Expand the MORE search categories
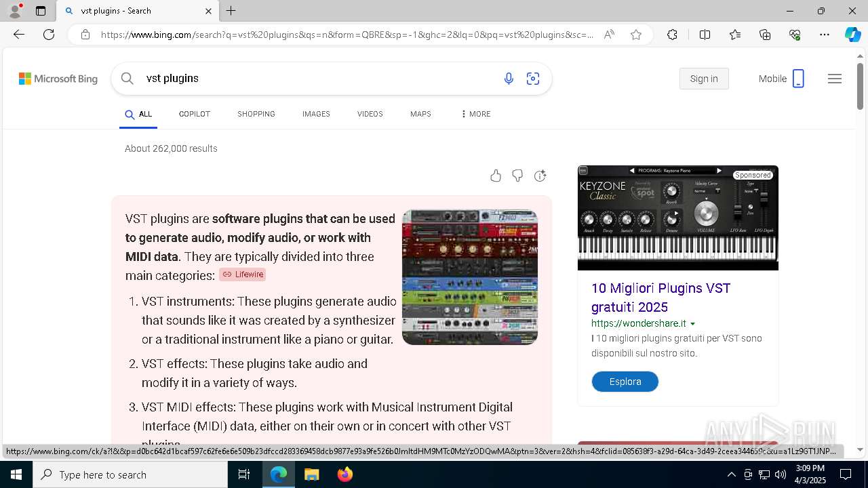 pyautogui.click(x=475, y=114)
